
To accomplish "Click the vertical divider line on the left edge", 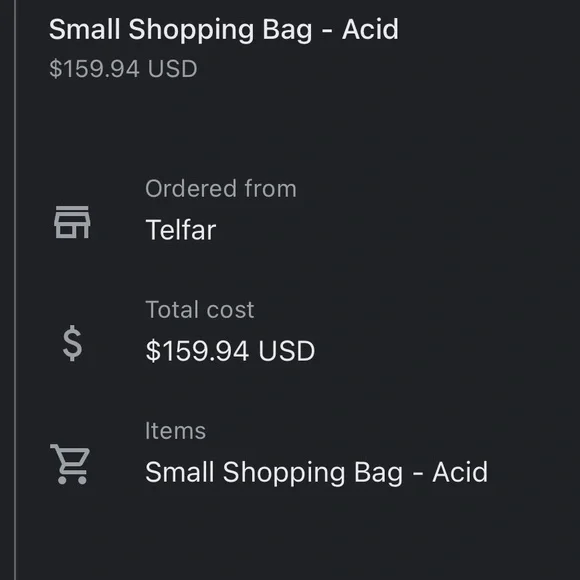I will point(15,290).
